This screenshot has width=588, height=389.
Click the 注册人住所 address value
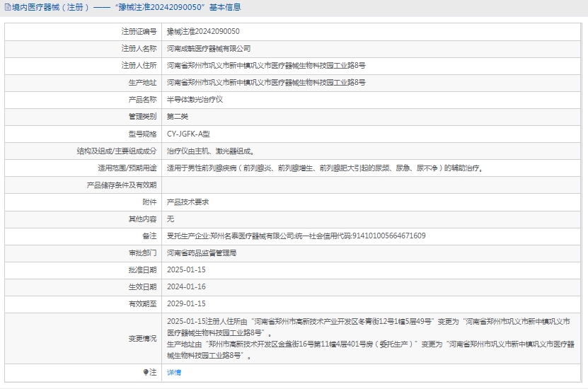click(x=266, y=66)
